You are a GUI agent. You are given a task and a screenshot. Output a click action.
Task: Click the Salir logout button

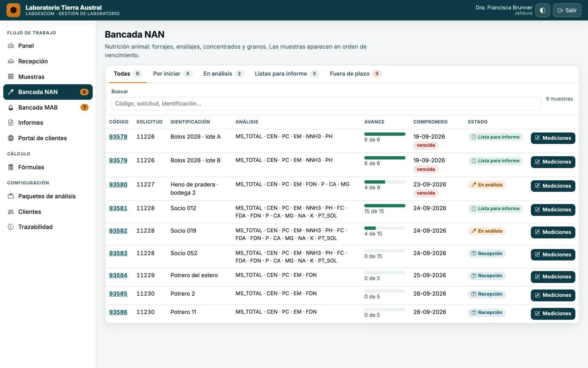coord(567,10)
